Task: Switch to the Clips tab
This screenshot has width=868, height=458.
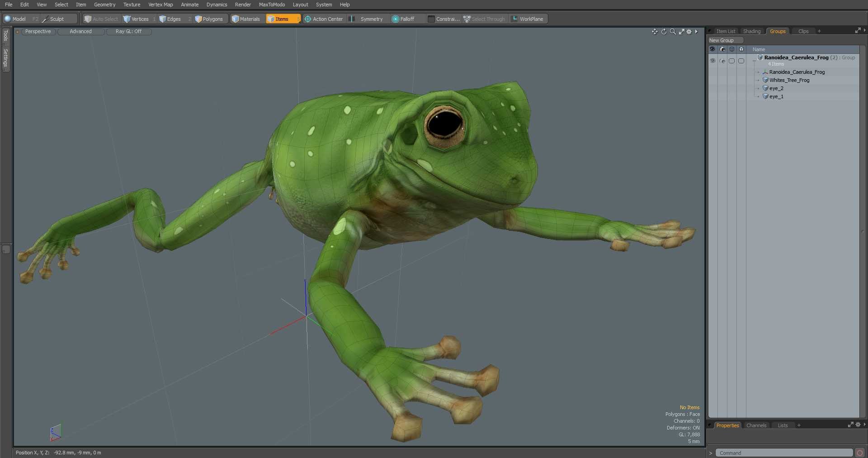Action: [x=803, y=31]
